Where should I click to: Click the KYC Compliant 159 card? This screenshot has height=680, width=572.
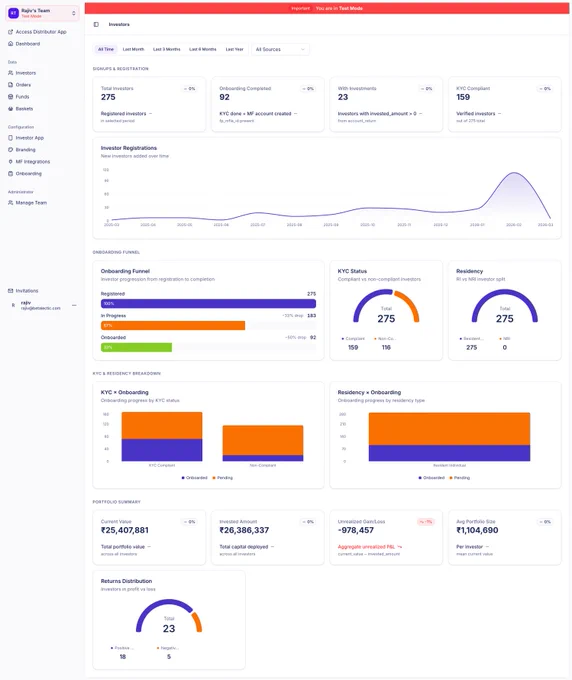[x=505, y=104]
